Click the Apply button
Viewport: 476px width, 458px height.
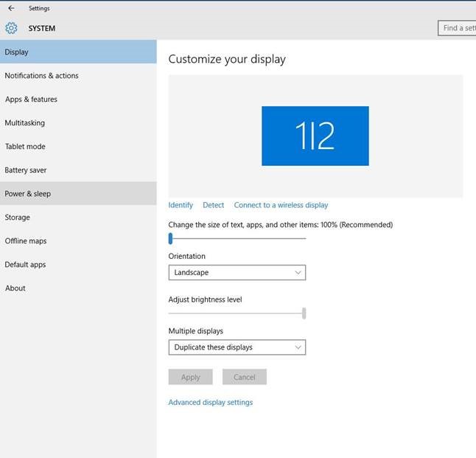point(190,377)
